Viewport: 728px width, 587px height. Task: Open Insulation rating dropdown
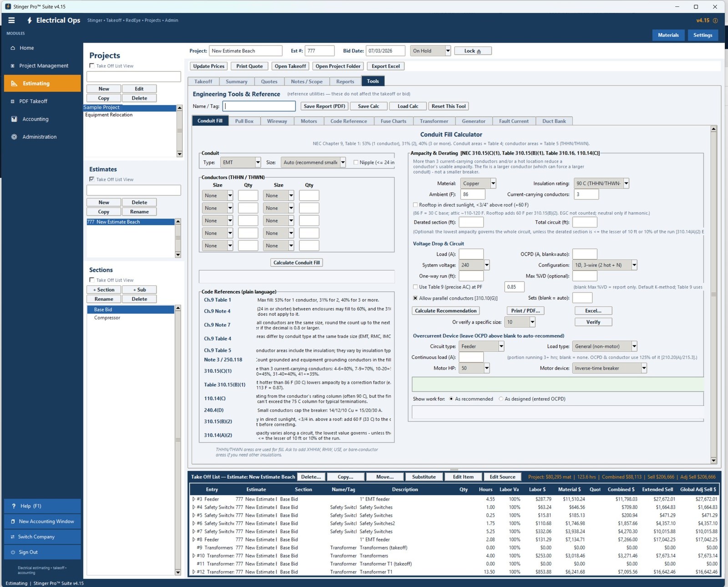[x=626, y=183]
